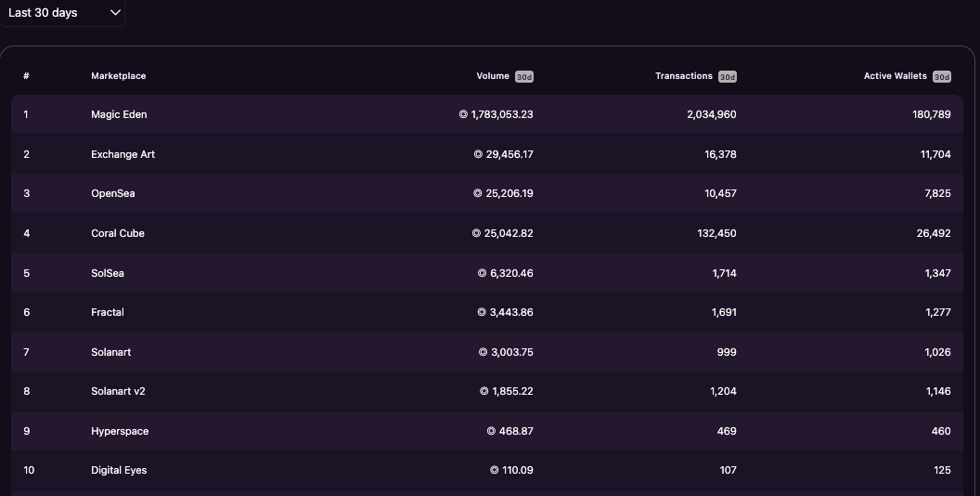Click the Marketplace column header
980x496 pixels.
(118, 75)
